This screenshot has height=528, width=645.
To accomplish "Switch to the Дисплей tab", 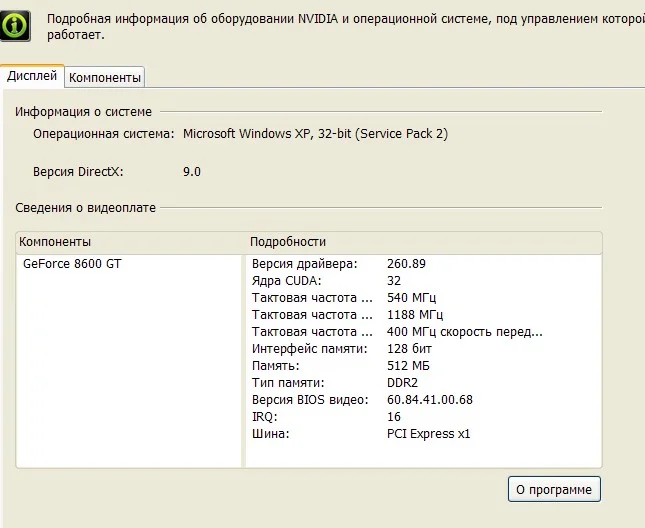I will (x=32, y=76).
